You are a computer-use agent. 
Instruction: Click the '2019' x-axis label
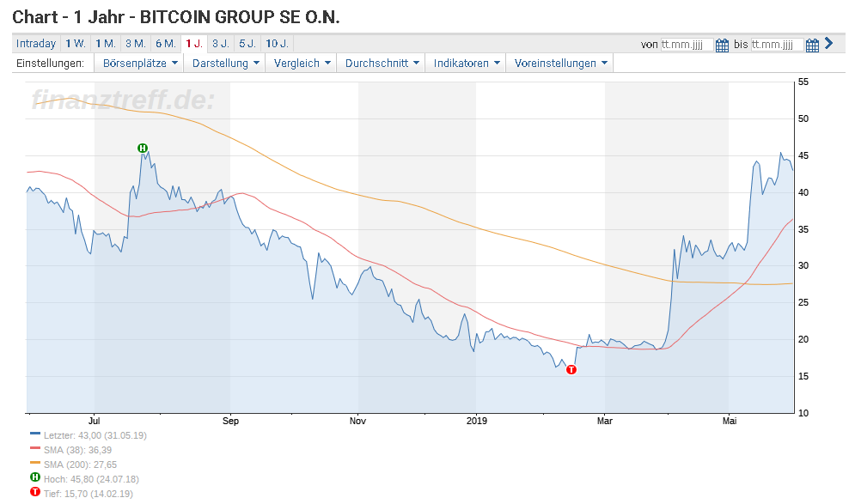click(477, 421)
